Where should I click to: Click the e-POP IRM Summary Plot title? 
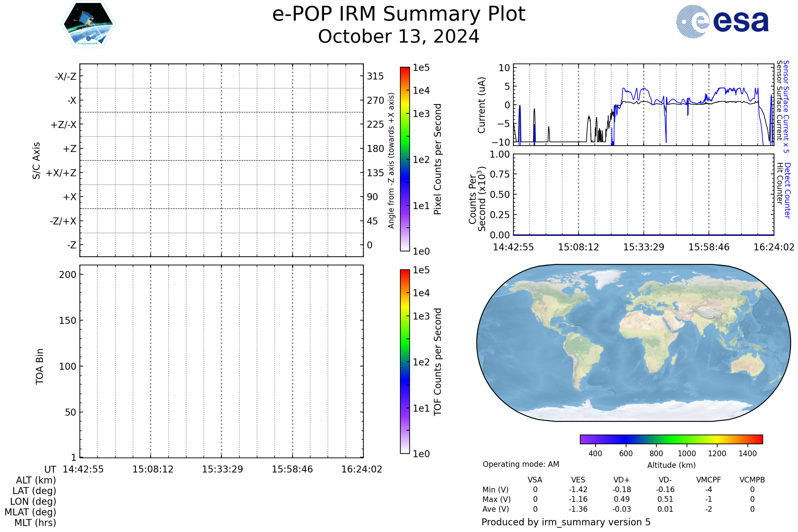click(399, 14)
